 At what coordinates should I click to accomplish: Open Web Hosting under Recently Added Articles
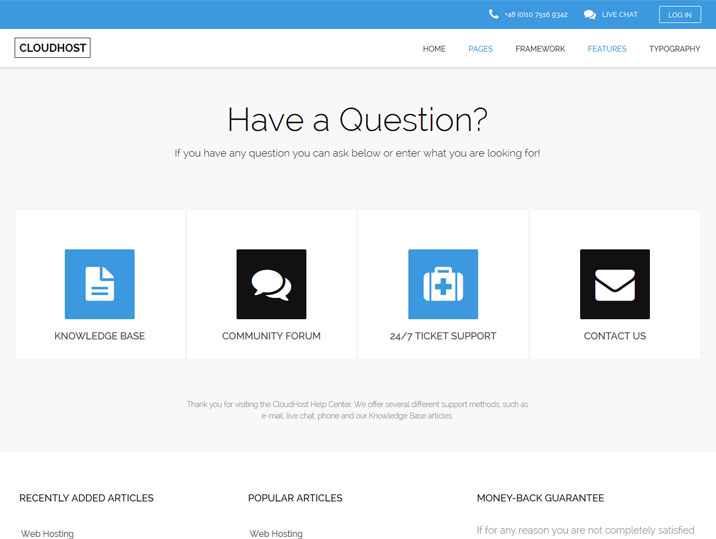(48, 533)
